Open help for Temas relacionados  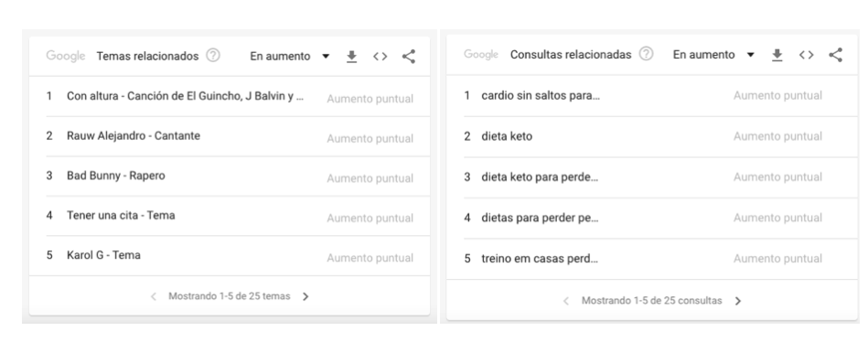point(213,56)
